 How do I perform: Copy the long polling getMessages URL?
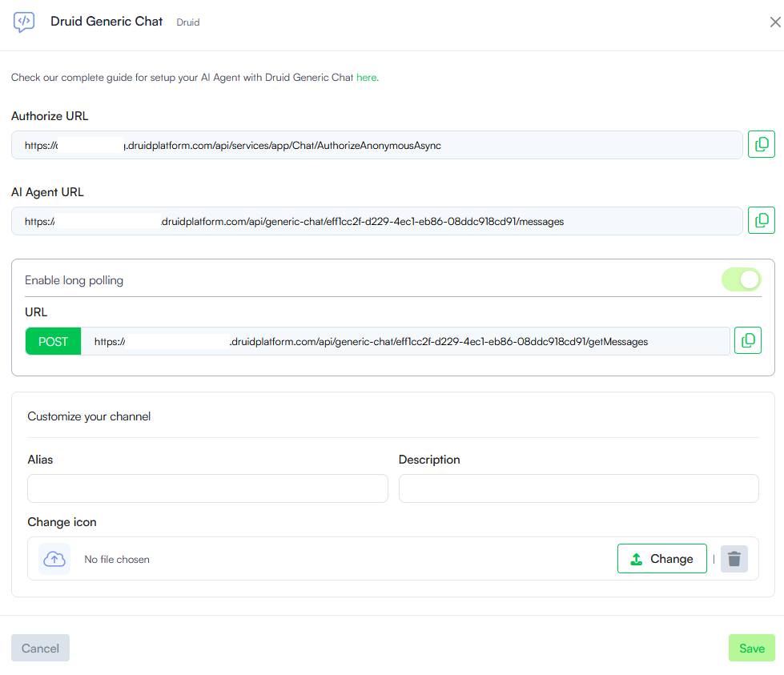(x=747, y=340)
